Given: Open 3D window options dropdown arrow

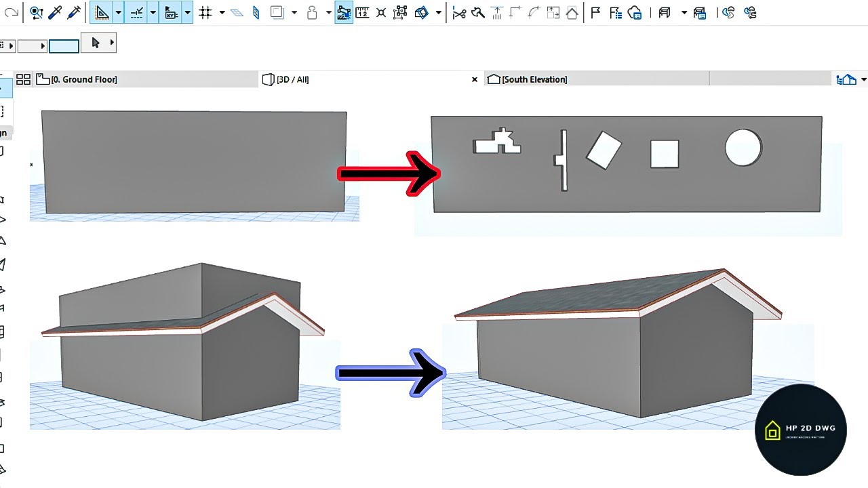Looking at the screenshot, I should (684, 13).
